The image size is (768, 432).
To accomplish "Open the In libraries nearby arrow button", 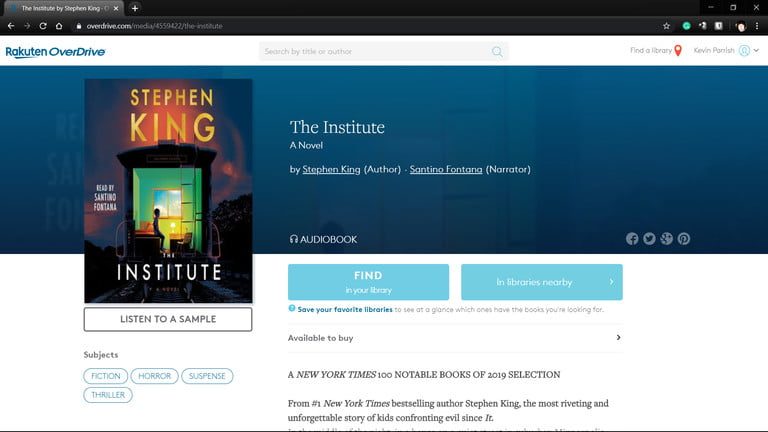I will click(542, 282).
